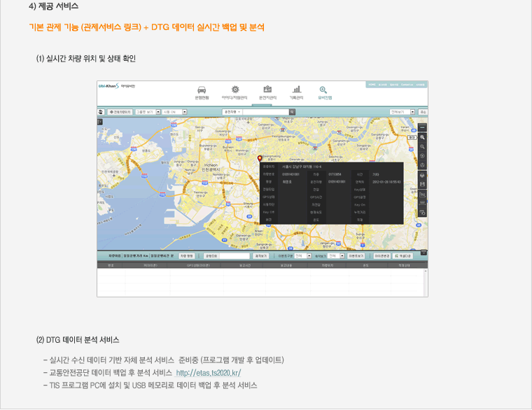Open the 그룹명 보기 dropdown
Image resolution: width=532 pixels, height=410 pixels.
pos(148,112)
